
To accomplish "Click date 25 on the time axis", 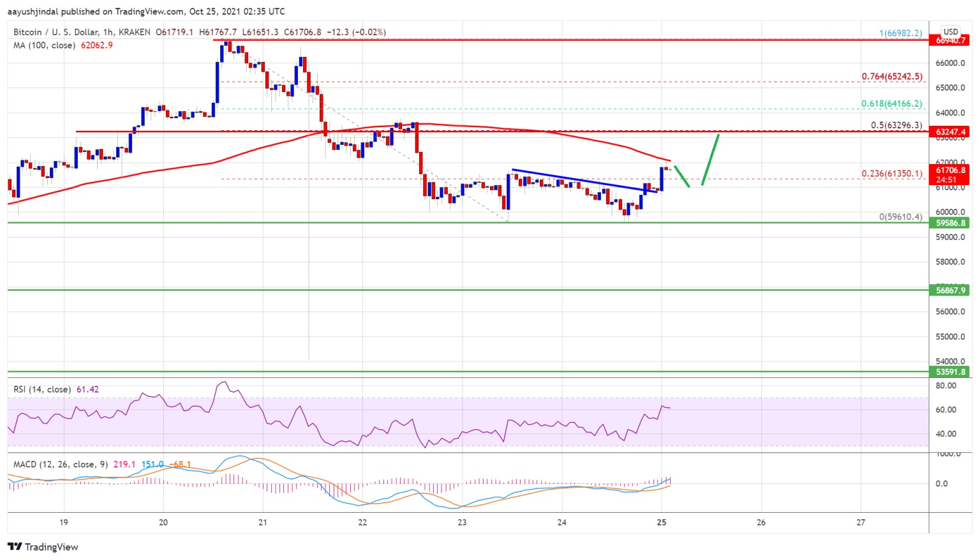I will [x=662, y=522].
